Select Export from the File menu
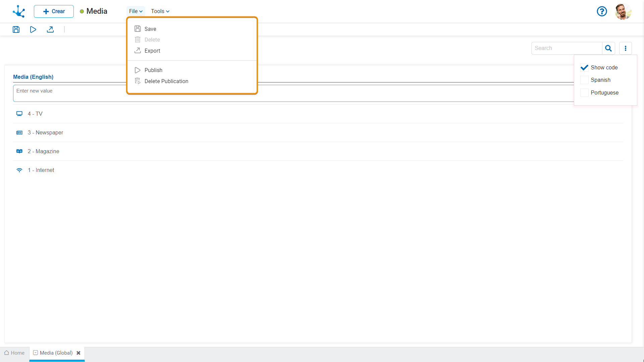Screen dimensions: 644x362 point(152,51)
